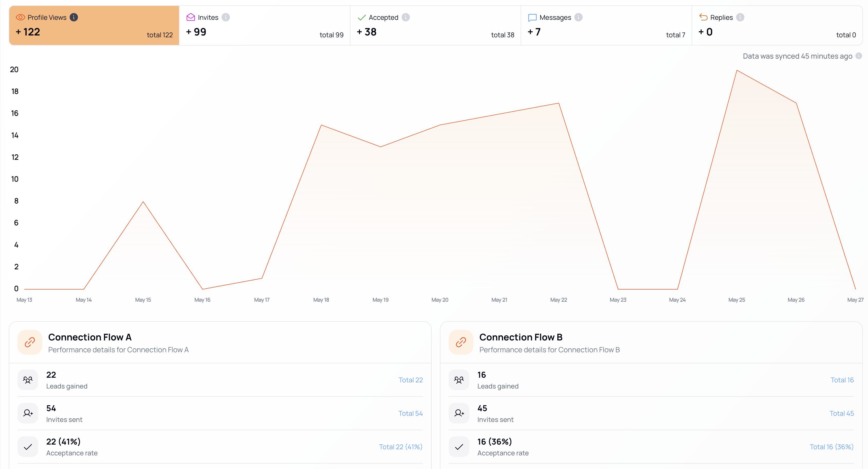
Task: Click the Connection Flow B link icon
Action: (461, 342)
